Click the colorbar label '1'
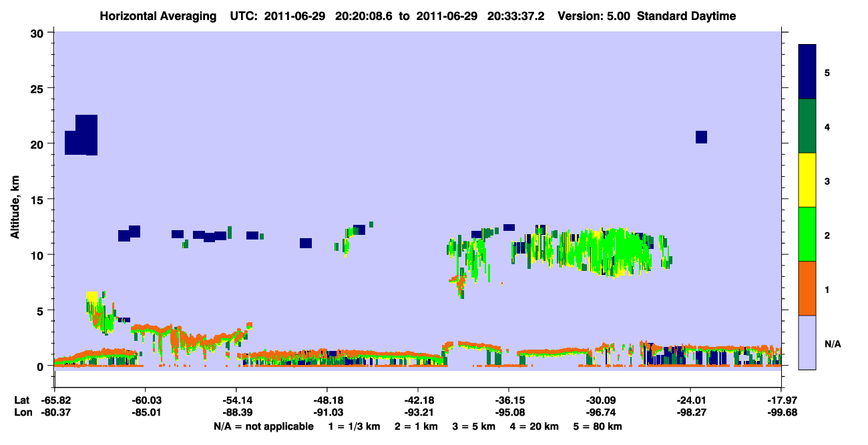The width and height of the screenshot is (868, 445). point(827,289)
